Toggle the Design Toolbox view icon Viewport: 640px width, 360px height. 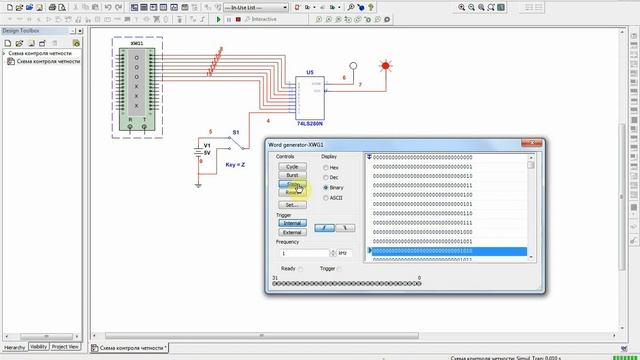pyautogui.click(x=134, y=7)
